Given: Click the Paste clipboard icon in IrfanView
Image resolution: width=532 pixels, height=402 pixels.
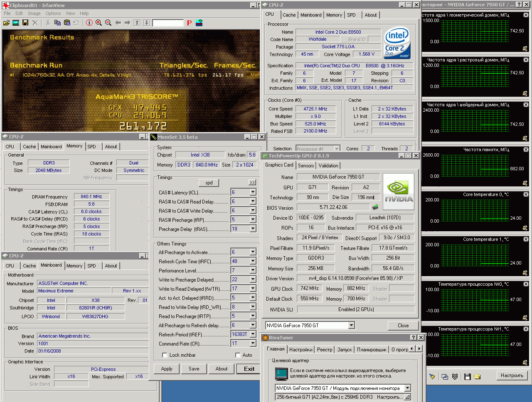Looking at the screenshot, I should 67,23.
